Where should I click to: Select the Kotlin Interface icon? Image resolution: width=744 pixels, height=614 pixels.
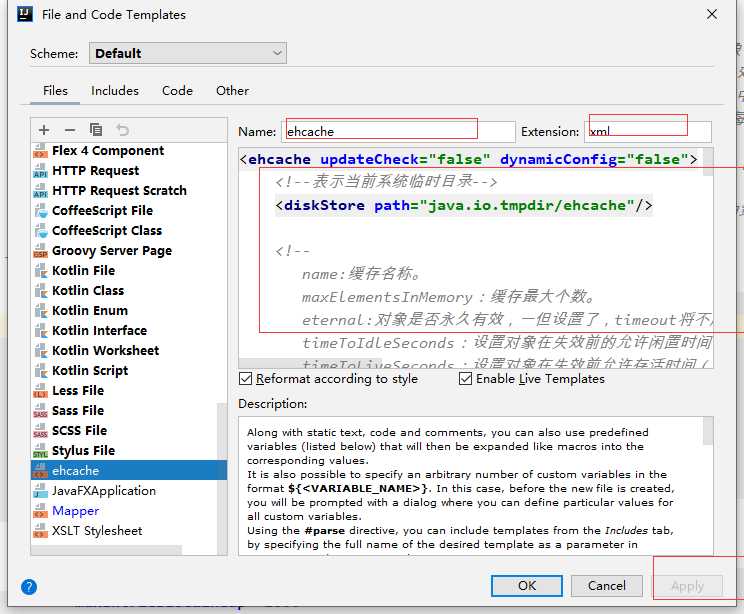41,330
